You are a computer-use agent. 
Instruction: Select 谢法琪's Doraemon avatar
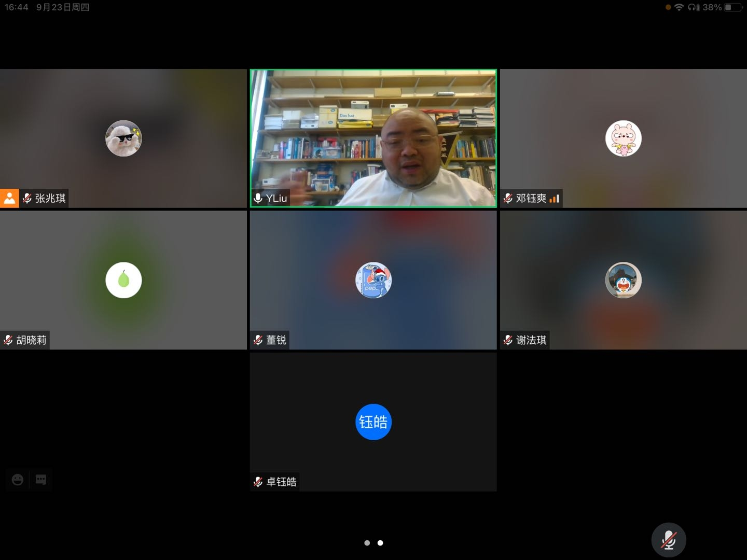click(624, 280)
